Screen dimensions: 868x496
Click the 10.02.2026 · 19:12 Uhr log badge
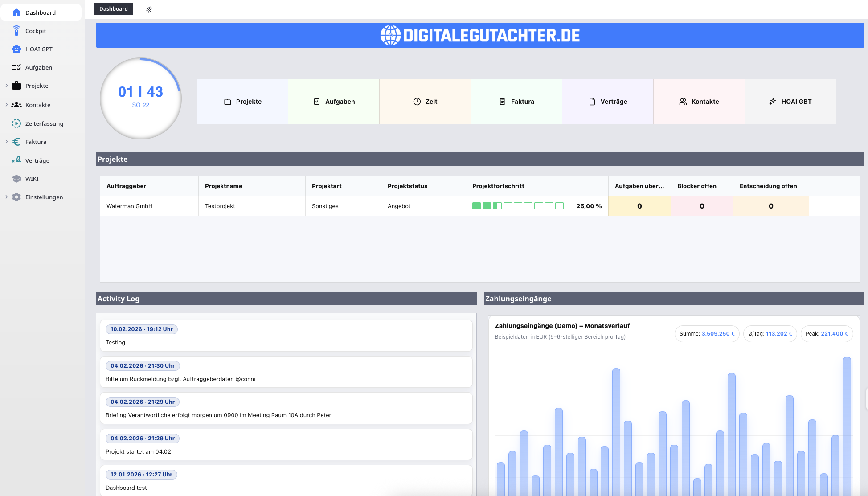click(x=142, y=329)
